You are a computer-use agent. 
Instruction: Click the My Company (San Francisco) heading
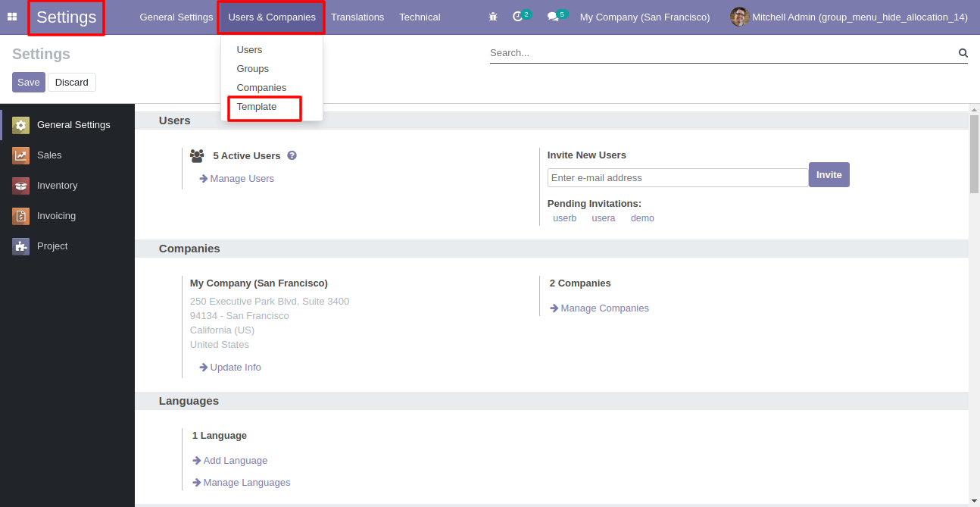(259, 283)
